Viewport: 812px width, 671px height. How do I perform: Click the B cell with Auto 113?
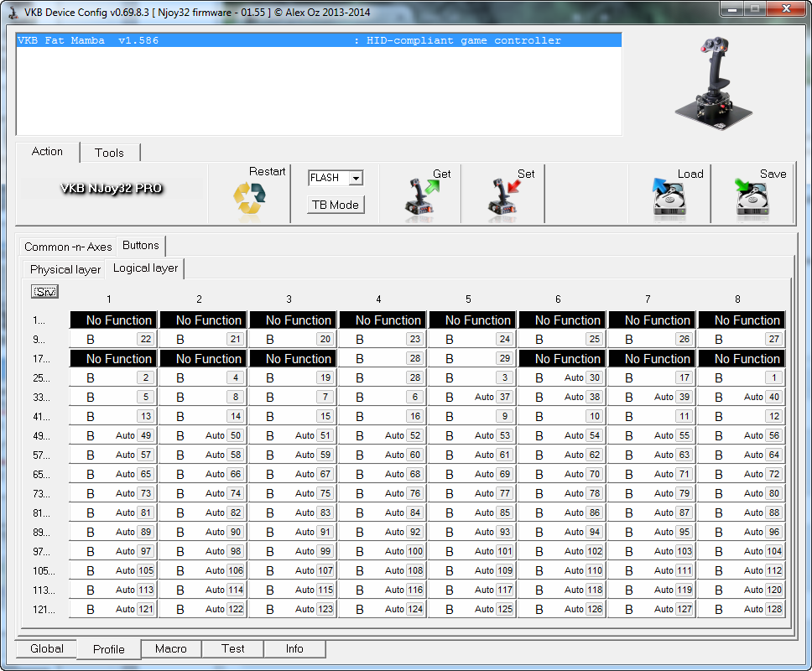pos(113,590)
